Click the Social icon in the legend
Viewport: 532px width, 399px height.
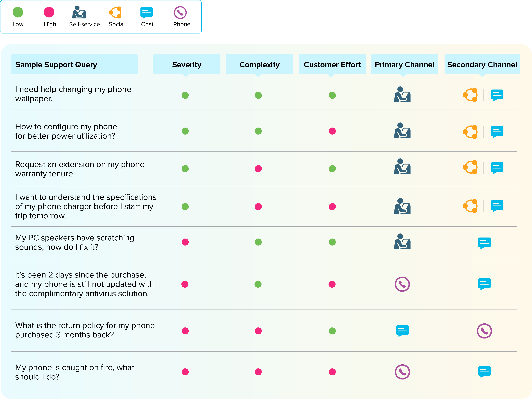click(x=115, y=12)
